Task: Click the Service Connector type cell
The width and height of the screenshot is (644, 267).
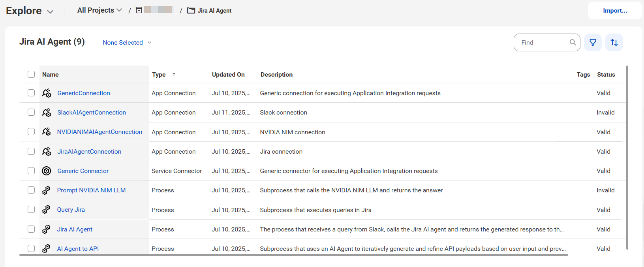Action: click(176, 171)
